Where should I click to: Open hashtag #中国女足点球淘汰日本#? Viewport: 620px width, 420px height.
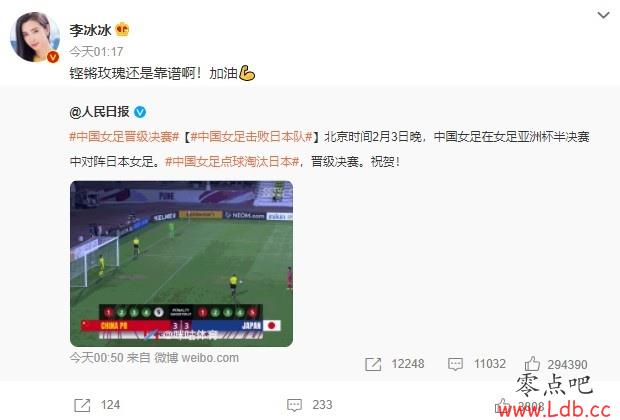coord(232,161)
